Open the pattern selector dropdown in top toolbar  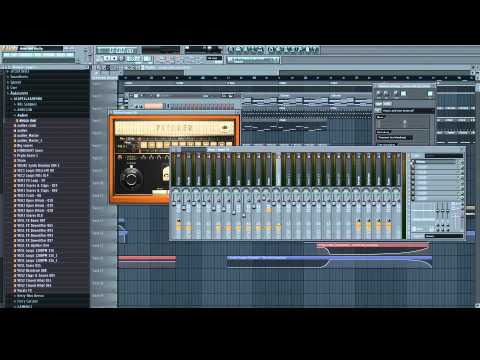pos(253,60)
